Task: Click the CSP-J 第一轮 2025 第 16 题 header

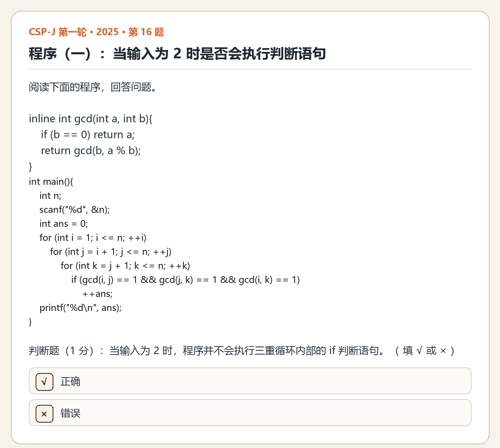Action: click(97, 32)
